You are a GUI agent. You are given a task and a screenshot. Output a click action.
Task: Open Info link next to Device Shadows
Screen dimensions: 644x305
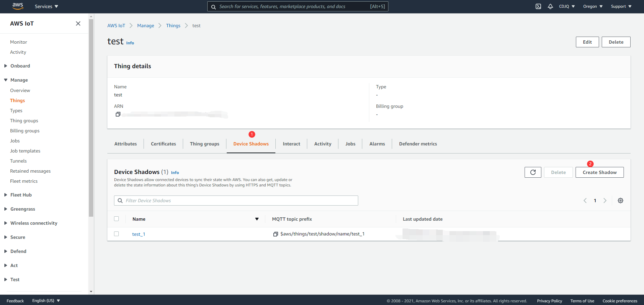click(x=175, y=173)
